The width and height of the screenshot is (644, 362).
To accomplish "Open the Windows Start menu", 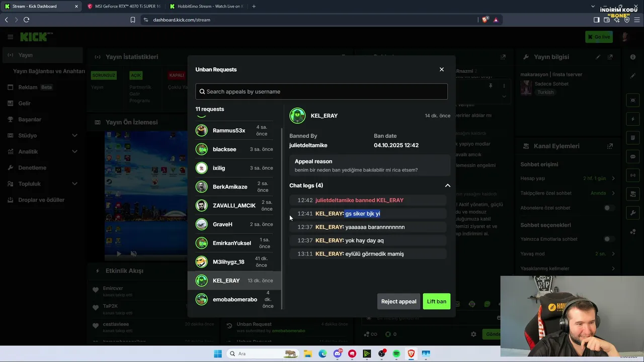I will coord(217,354).
